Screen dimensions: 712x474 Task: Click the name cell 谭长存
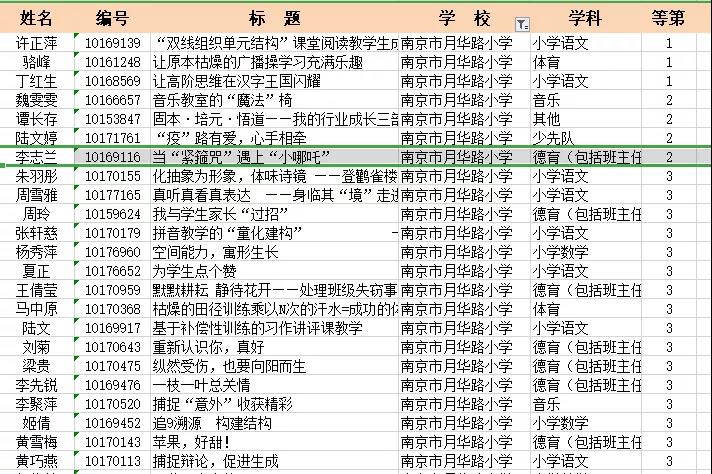tap(36, 119)
